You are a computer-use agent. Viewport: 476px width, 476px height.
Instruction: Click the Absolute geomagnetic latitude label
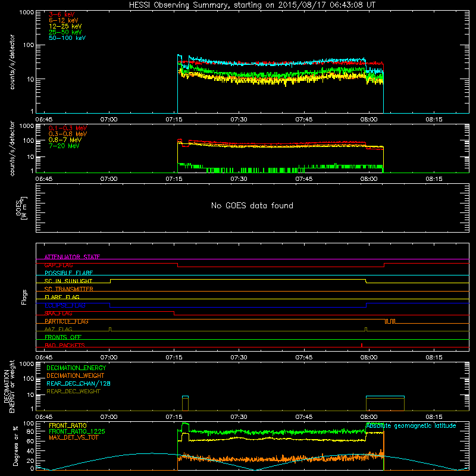pos(411,425)
